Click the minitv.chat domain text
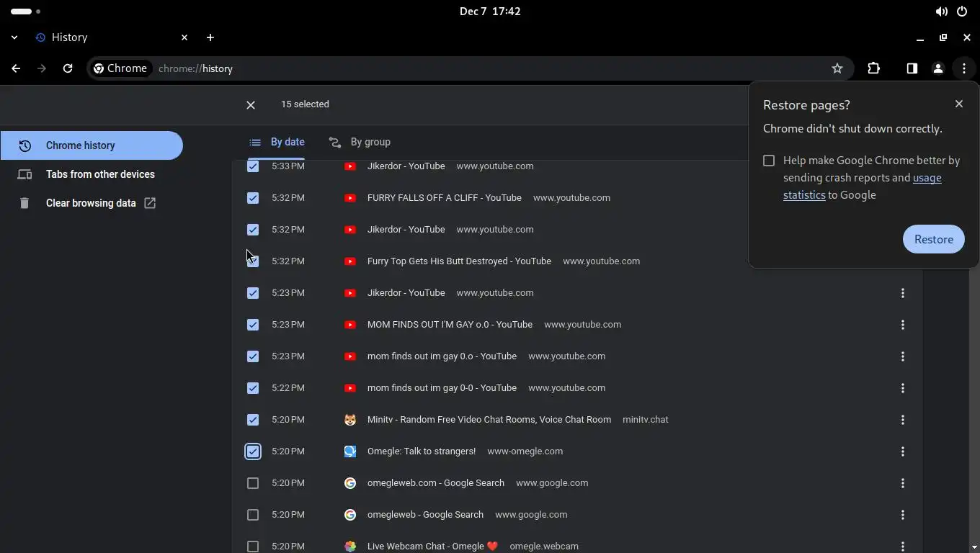Screen dimensions: 980x553 (646, 420)
